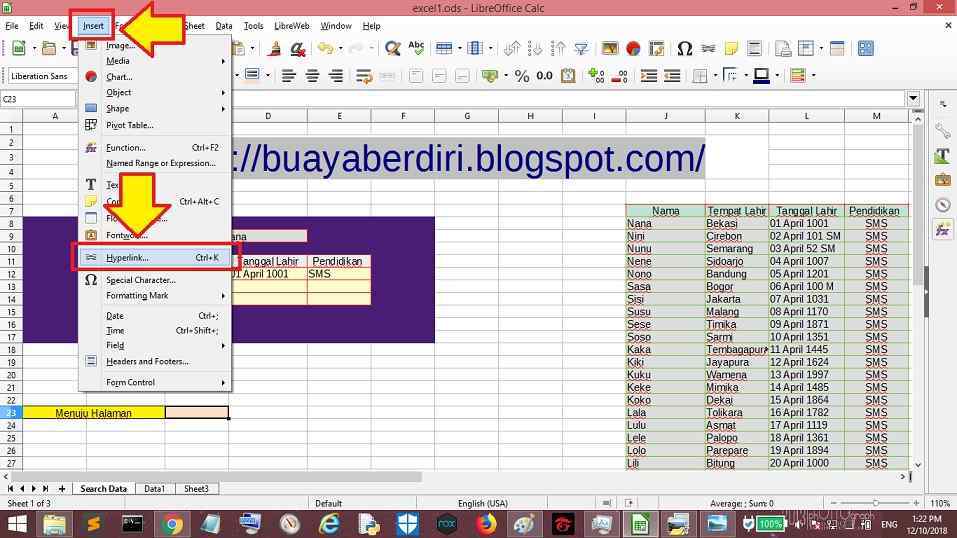957x538 pixels.
Task: Toggle Wrap Text formatting
Action: (364, 76)
